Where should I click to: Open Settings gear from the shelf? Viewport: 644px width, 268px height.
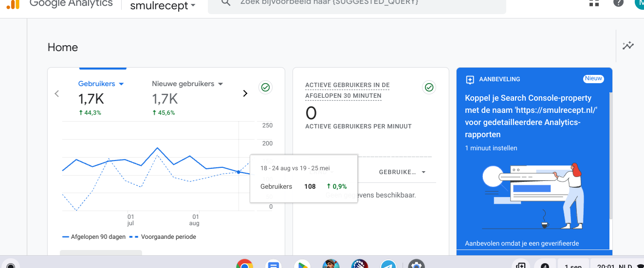click(x=416, y=264)
